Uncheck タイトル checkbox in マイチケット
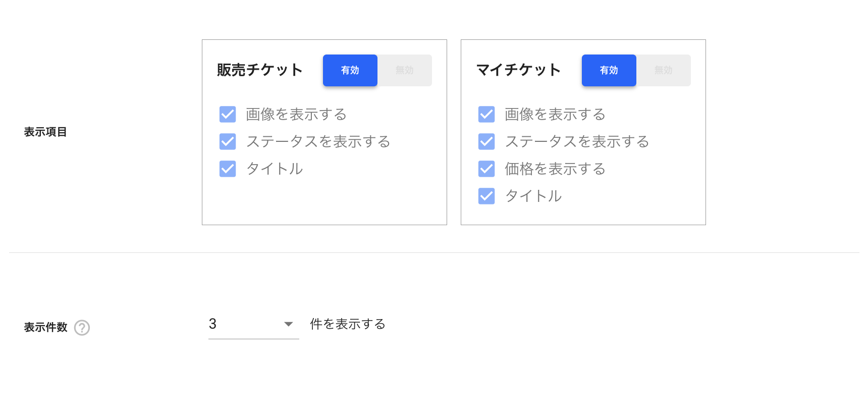868x417 pixels. [486, 196]
